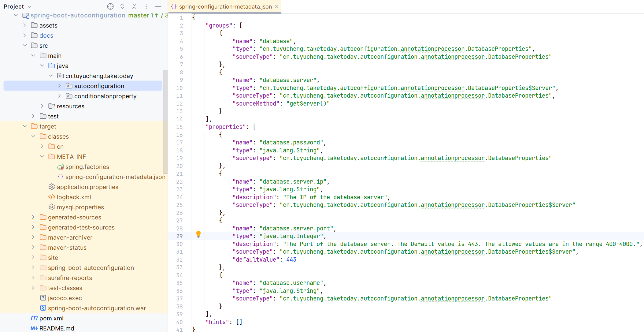This screenshot has height=332, width=644.
Task: Select the site folder
Action: (x=53, y=258)
